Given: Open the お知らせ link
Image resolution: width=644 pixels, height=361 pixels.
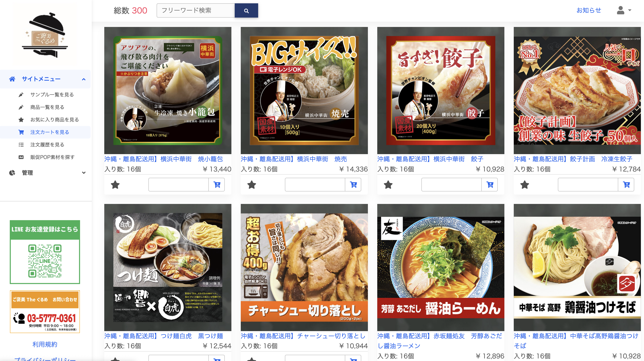Looking at the screenshot, I should [x=589, y=10].
